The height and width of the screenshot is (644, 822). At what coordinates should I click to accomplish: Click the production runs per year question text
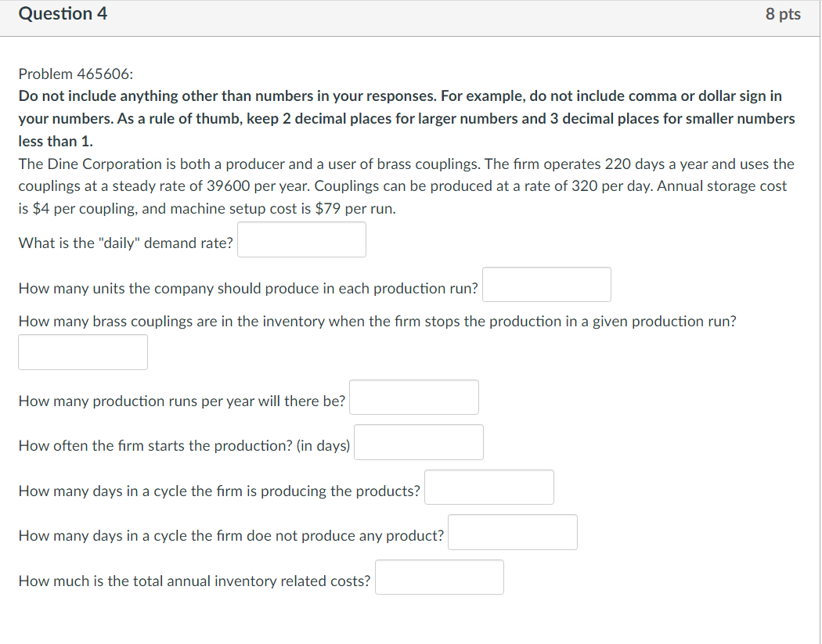[182, 401]
